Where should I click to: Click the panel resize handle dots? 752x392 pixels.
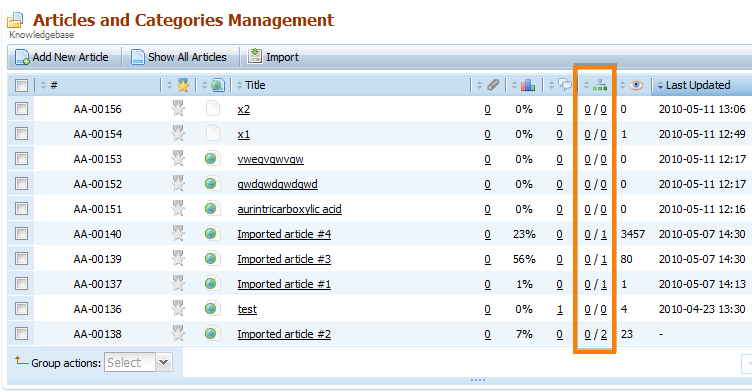[478, 380]
